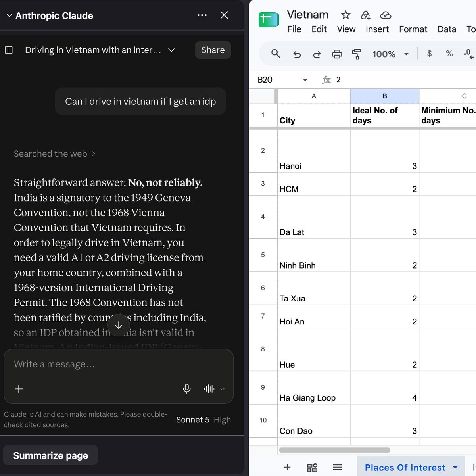Redo the last spreadsheet action
476x476 pixels.
tap(317, 54)
